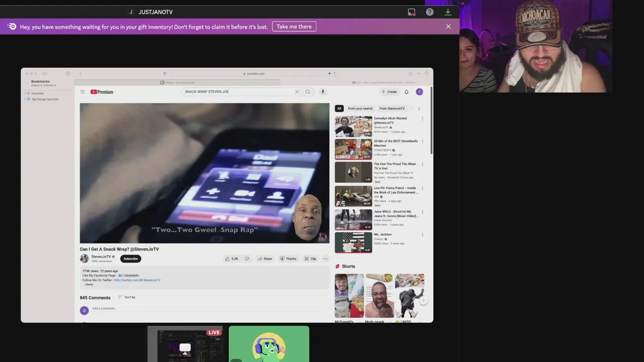Select the All filter chip
The image size is (644, 362).
click(339, 109)
